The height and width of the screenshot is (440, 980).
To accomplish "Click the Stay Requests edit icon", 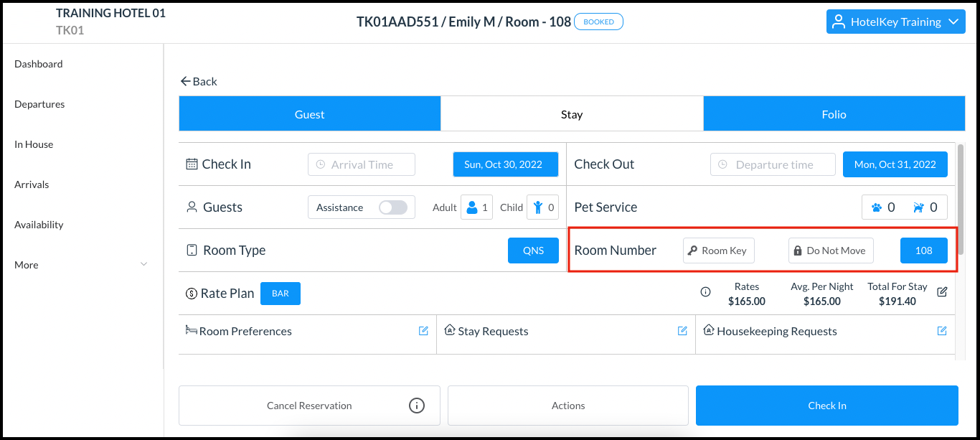I will [x=682, y=331].
